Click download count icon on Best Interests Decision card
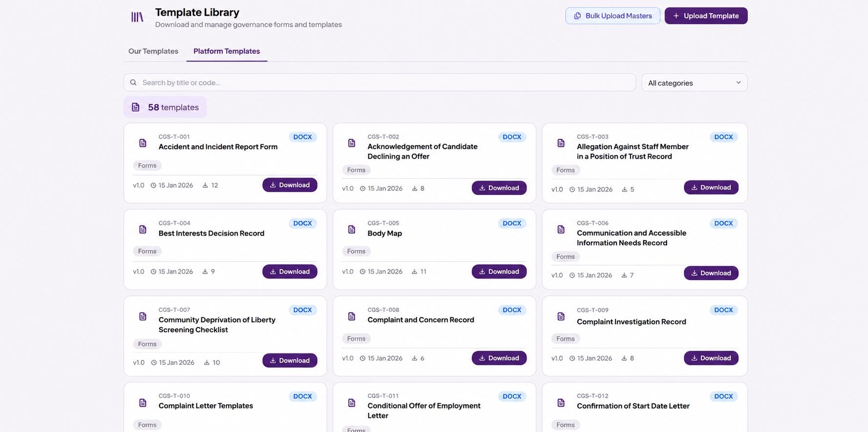The image size is (868, 432). (x=205, y=271)
